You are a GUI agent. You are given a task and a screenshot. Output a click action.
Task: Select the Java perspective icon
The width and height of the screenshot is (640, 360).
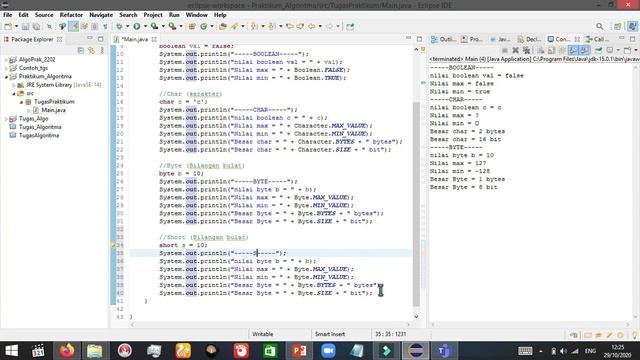pyautogui.click(x=632, y=27)
